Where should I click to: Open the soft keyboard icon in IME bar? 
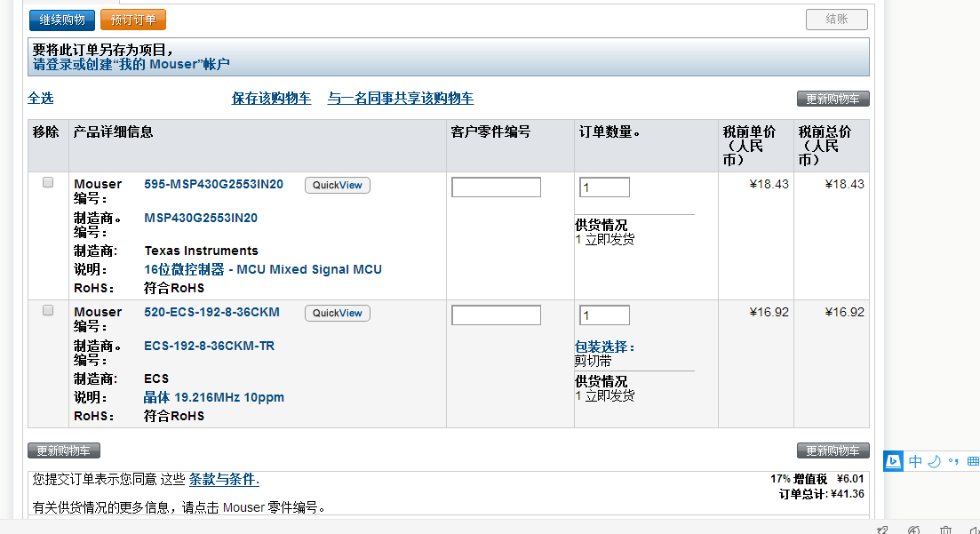pyautogui.click(x=973, y=461)
